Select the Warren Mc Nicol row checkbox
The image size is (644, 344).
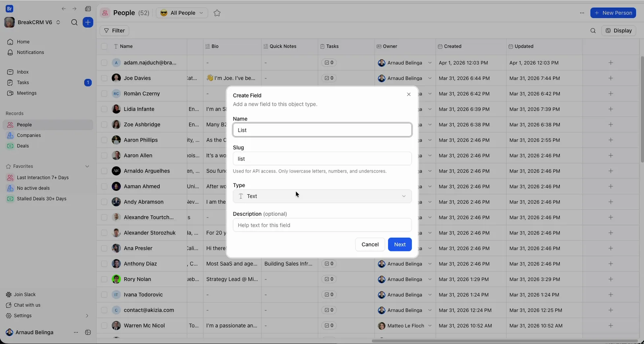point(104,325)
